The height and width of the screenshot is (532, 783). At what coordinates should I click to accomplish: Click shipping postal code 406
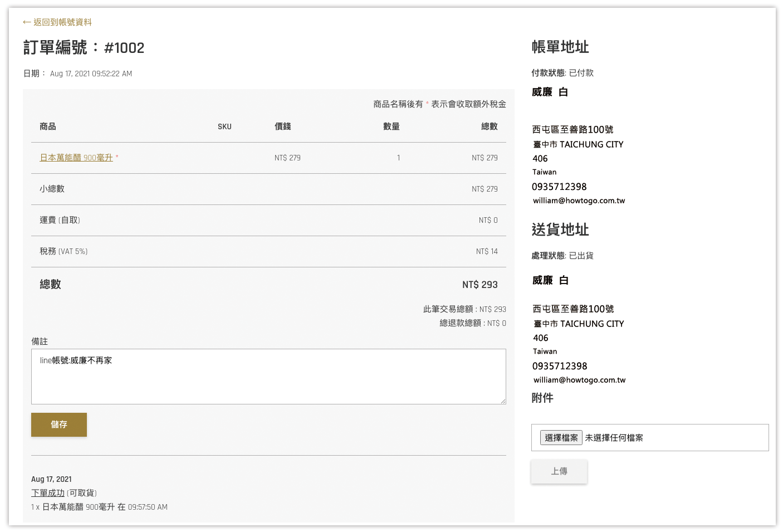(x=541, y=338)
